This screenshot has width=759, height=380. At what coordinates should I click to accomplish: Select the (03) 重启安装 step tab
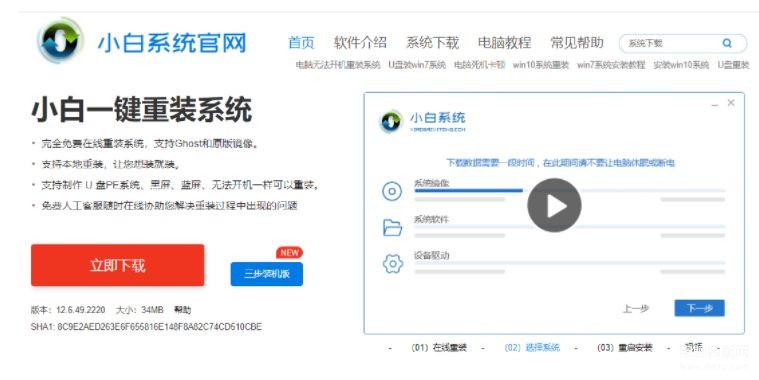tap(625, 348)
